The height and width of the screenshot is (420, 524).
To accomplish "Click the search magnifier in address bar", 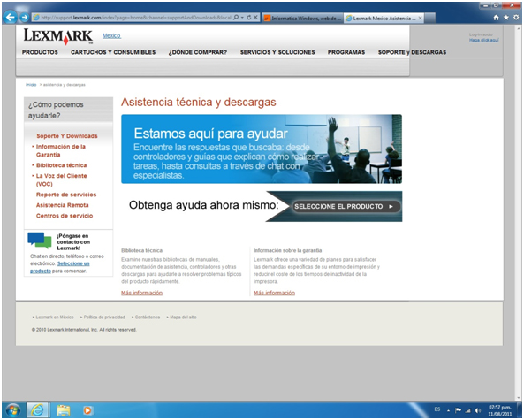I will point(236,18).
